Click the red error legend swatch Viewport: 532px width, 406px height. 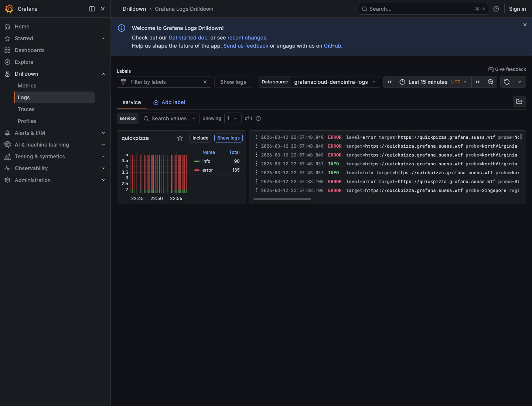pyautogui.click(x=197, y=170)
